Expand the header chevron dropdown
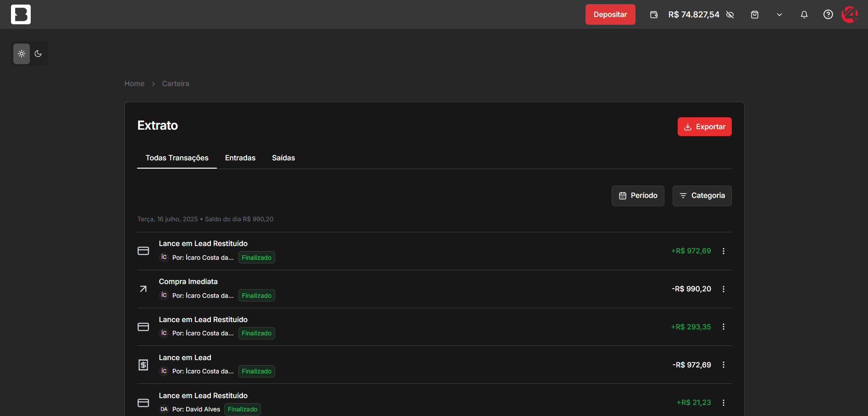 (779, 15)
